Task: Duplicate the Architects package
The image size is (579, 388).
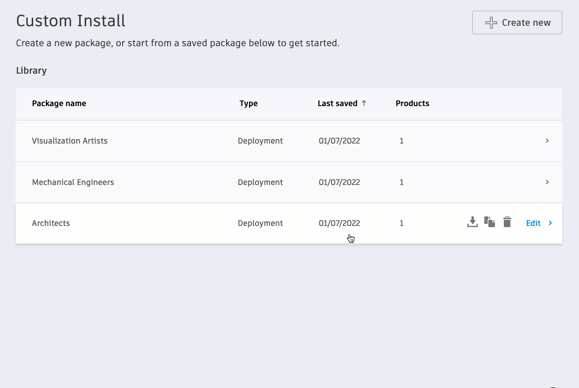Action: 490,222
